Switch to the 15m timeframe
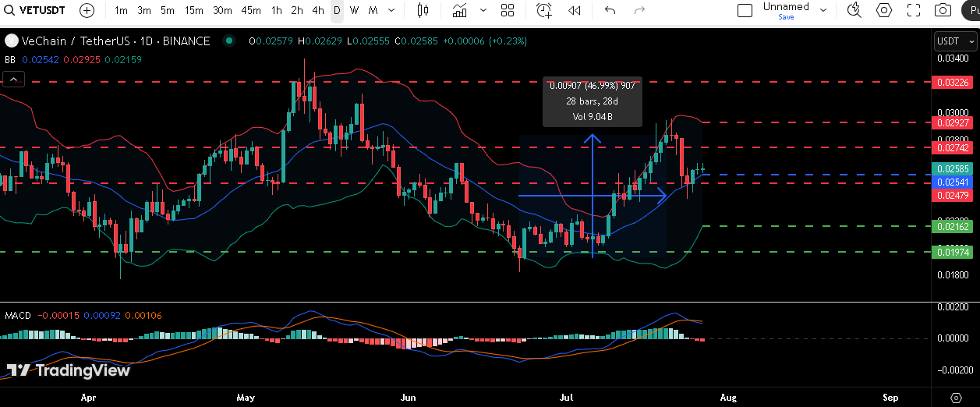 [194, 11]
